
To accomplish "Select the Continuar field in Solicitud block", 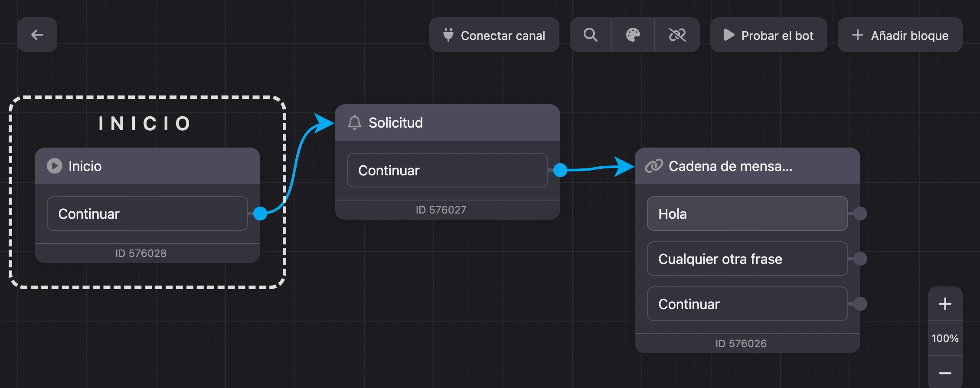I will point(448,170).
